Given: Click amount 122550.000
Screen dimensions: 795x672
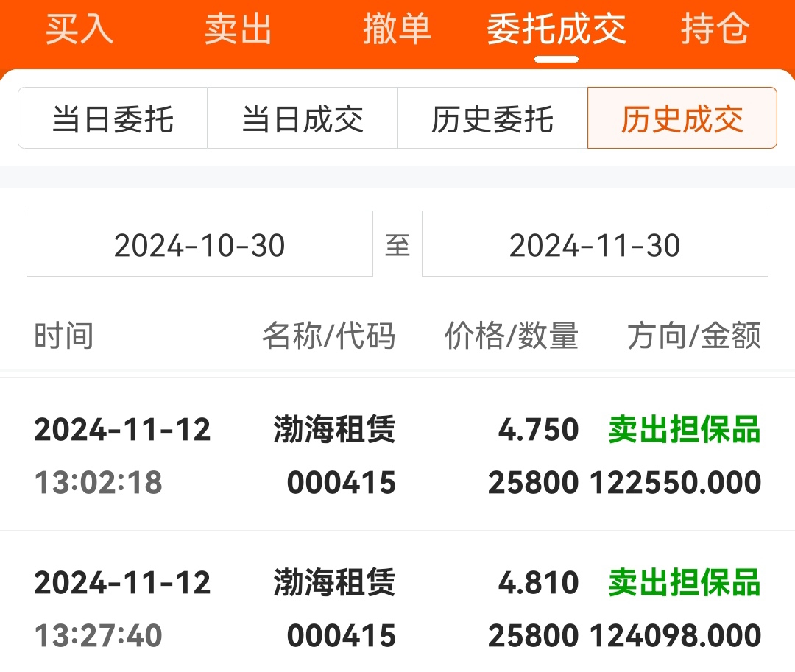Looking at the screenshot, I should [x=675, y=482].
